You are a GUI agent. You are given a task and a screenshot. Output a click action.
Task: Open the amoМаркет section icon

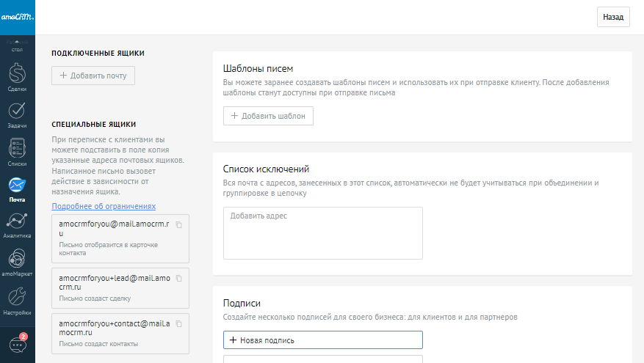pos(17,260)
